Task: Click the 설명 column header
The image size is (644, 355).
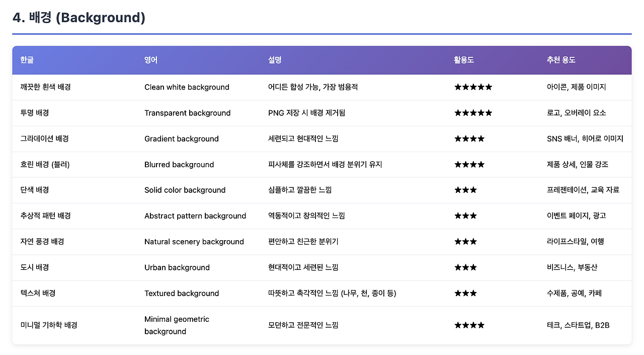Action: click(x=275, y=60)
